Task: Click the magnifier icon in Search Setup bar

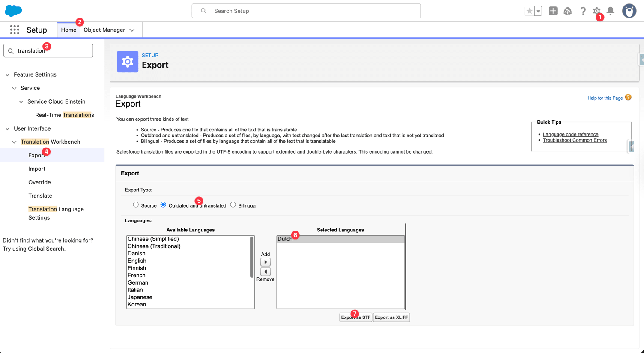Action: [x=203, y=11]
